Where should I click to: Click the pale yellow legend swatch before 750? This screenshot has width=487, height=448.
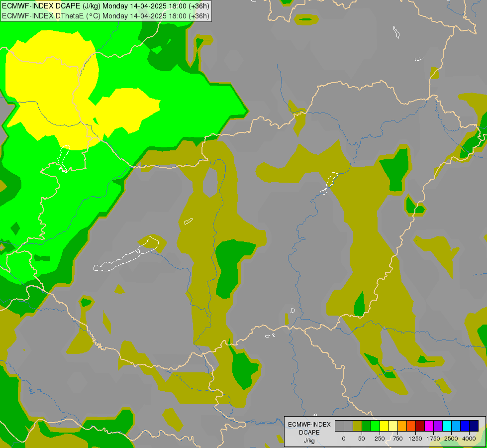393,426
